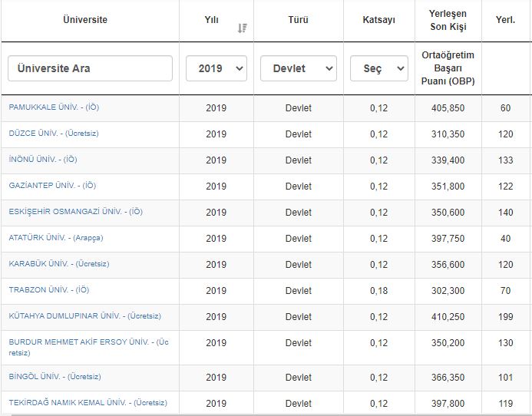
Task: Open BİNGÖL ÜNİV. - (Ücretsiz) link
Action: coord(55,376)
